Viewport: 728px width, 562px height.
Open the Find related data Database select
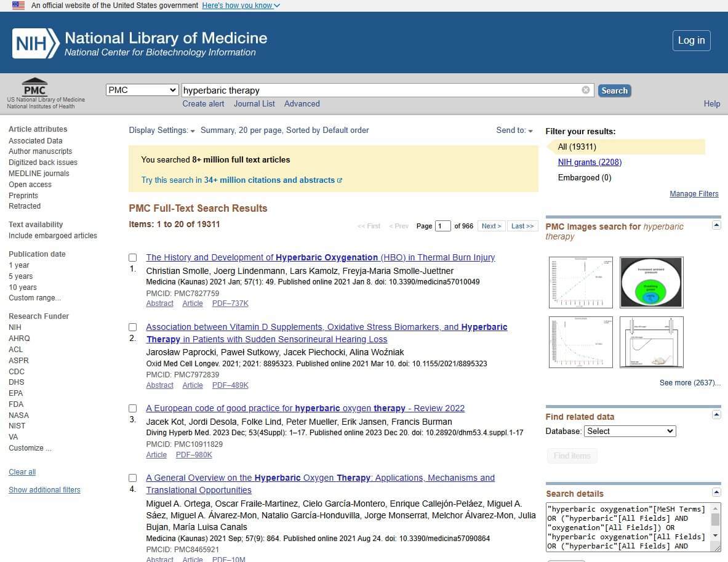pos(630,432)
